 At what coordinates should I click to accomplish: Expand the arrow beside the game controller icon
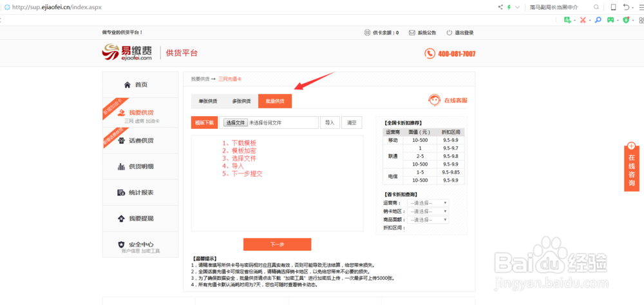coord(618,20)
